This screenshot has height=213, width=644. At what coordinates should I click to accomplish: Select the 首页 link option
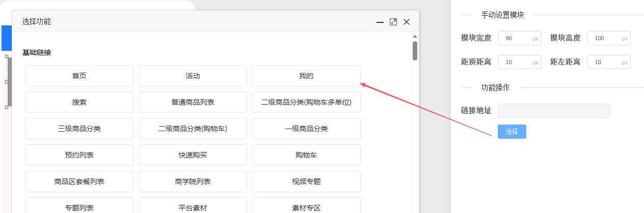[79, 76]
